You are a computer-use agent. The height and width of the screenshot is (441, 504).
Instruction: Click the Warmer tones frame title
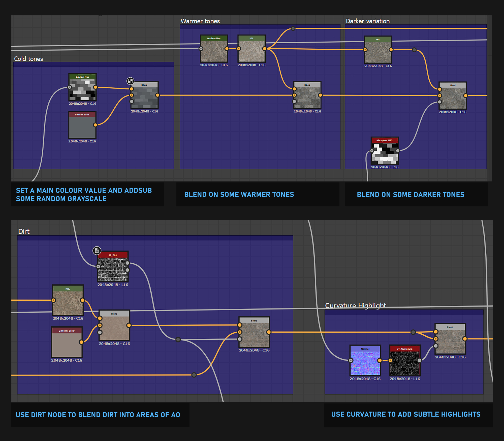[200, 21]
